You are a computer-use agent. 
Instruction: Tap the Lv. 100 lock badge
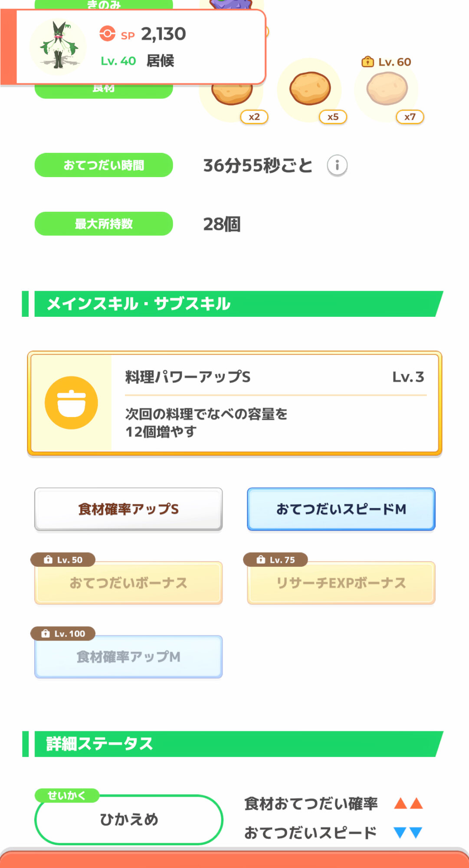click(63, 634)
